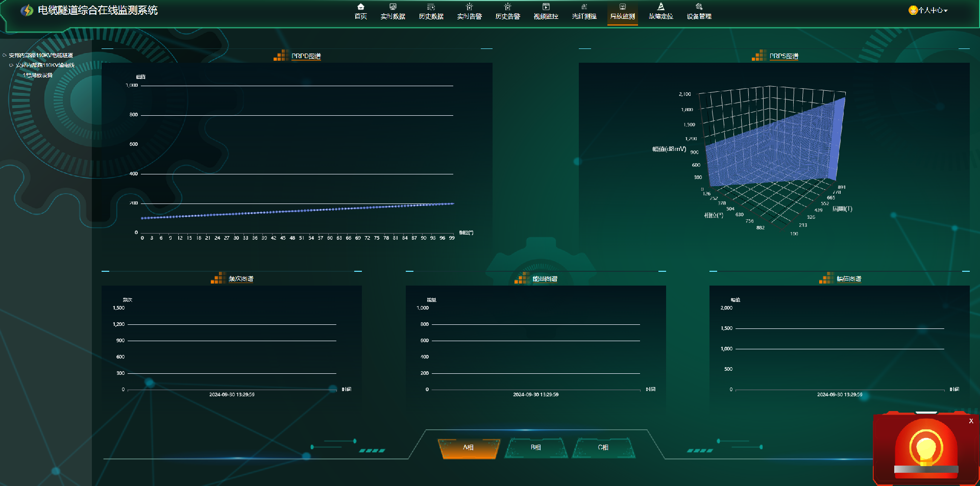Expand the 个人中心 user dropdown
This screenshot has height=486, width=980.
pos(928,10)
